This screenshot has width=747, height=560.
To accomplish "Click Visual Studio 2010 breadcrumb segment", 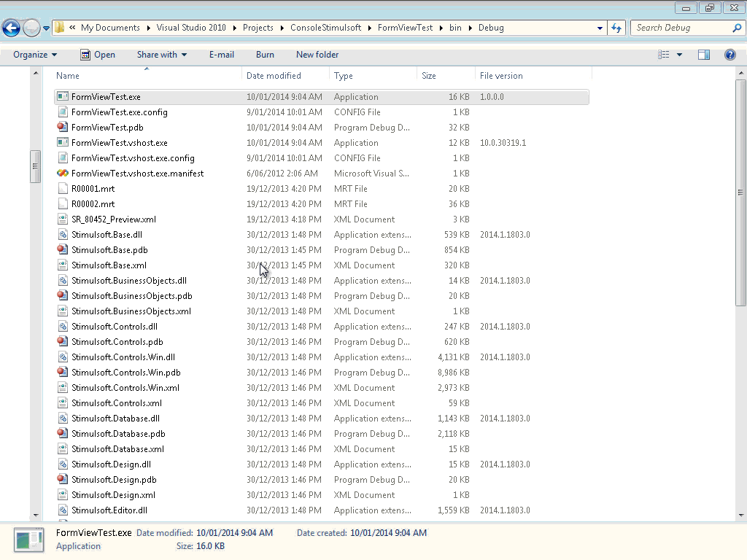I will point(191,28).
